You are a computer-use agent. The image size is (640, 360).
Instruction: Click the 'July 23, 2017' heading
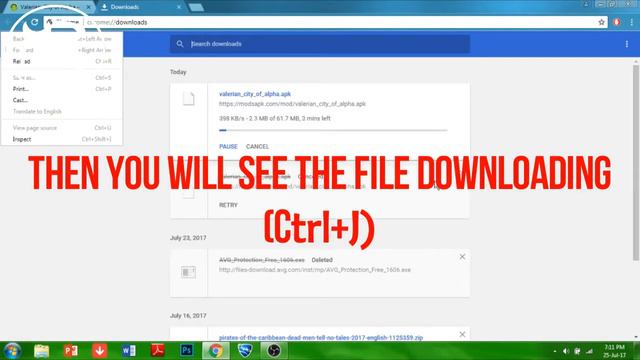pos(188,238)
